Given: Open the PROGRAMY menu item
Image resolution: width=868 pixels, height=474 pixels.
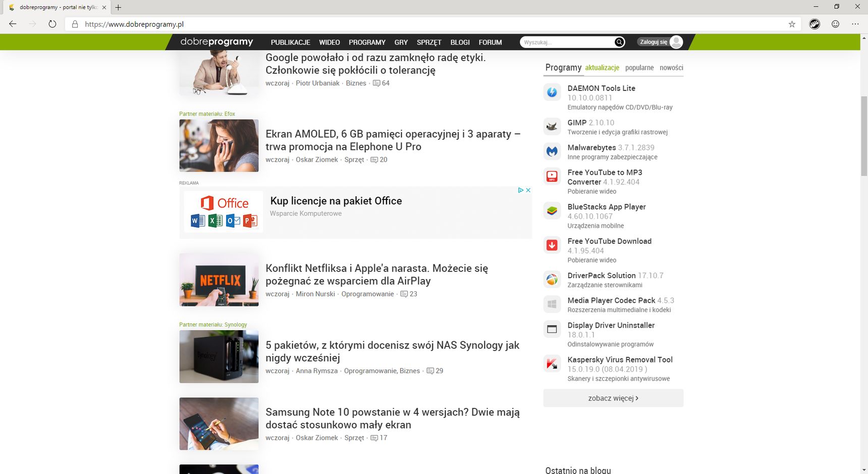Looking at the screenshot, I should [x=367, y=42].
